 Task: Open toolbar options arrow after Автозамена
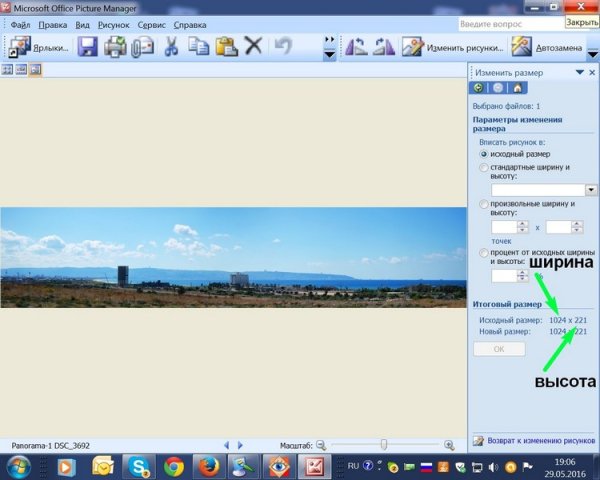pyautogui.click(x=593, y=55)
